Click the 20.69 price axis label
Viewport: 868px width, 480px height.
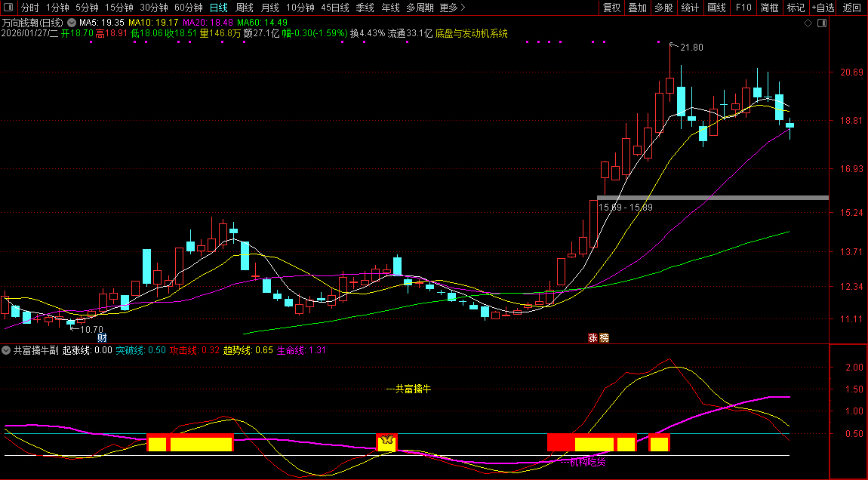pyautogui.click(x=851, y=72)
